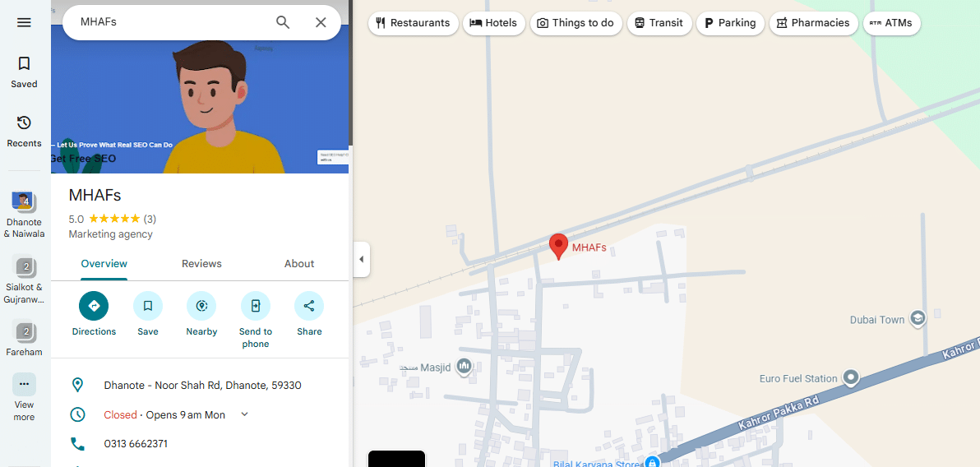980x467 pixels.
Task: Click the Dubai Town school marker
Action: pyautogui.click(x=918, y=319)
